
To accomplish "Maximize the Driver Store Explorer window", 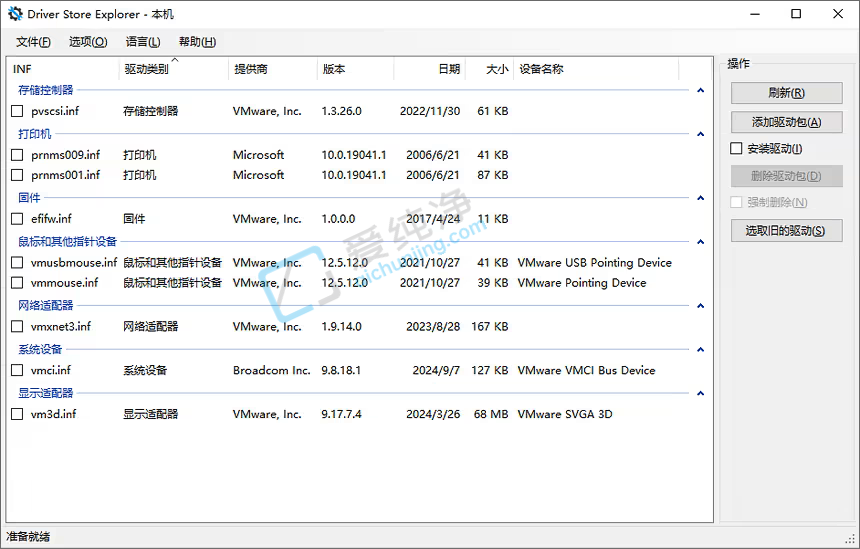I will click(x=796, y=14).
